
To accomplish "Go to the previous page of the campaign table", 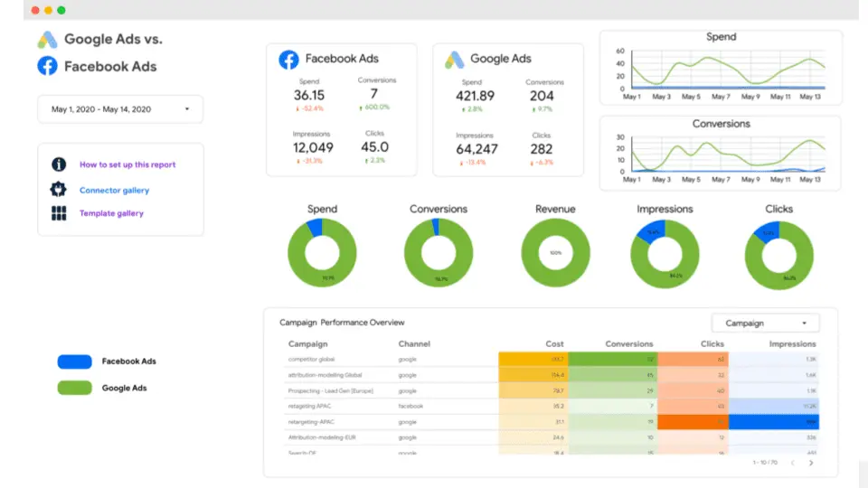I will click(x=793, y=463).
